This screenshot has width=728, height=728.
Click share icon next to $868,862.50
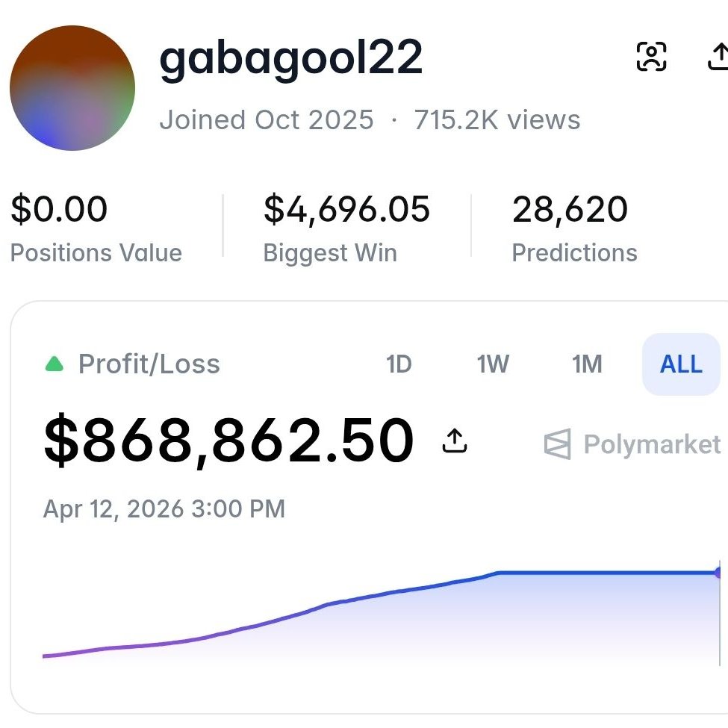454,441
